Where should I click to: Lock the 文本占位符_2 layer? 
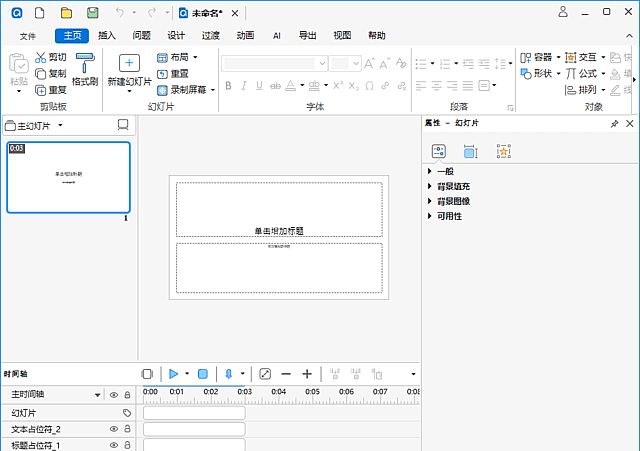tap(127, 429)
